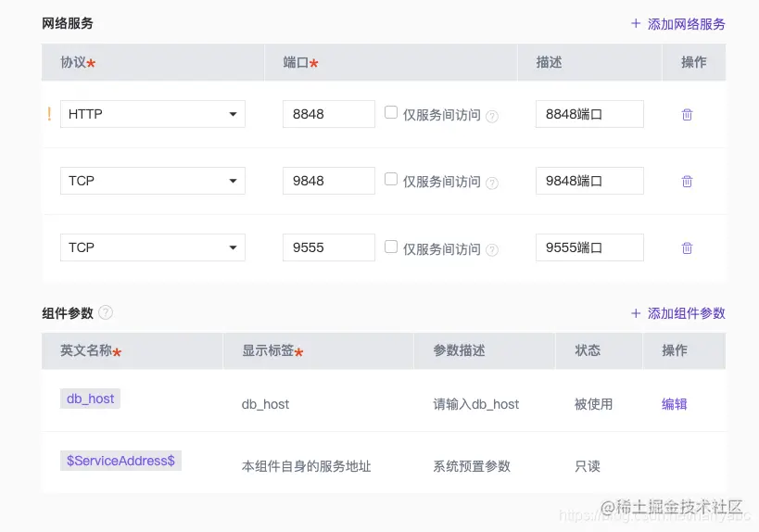759x532 pixels.
Task: Click db_host text in 显示标签 column
Action: (x=265, y=404)
